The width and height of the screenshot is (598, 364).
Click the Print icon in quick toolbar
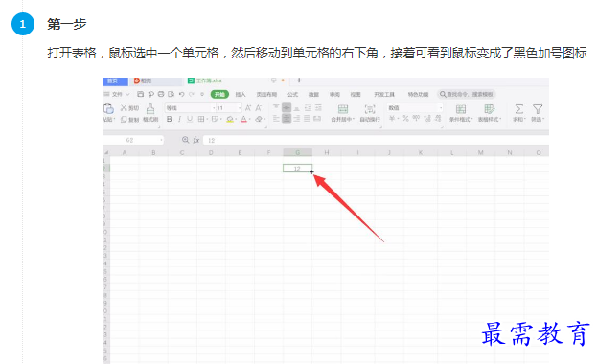161,94
